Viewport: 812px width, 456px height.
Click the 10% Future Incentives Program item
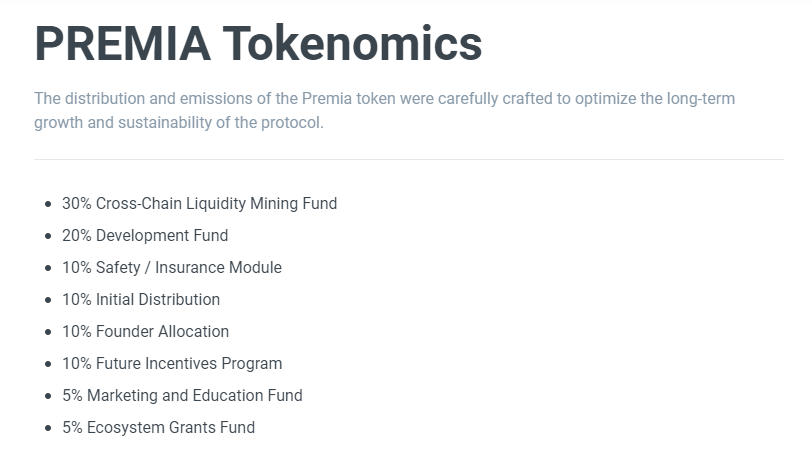point(172,364)
